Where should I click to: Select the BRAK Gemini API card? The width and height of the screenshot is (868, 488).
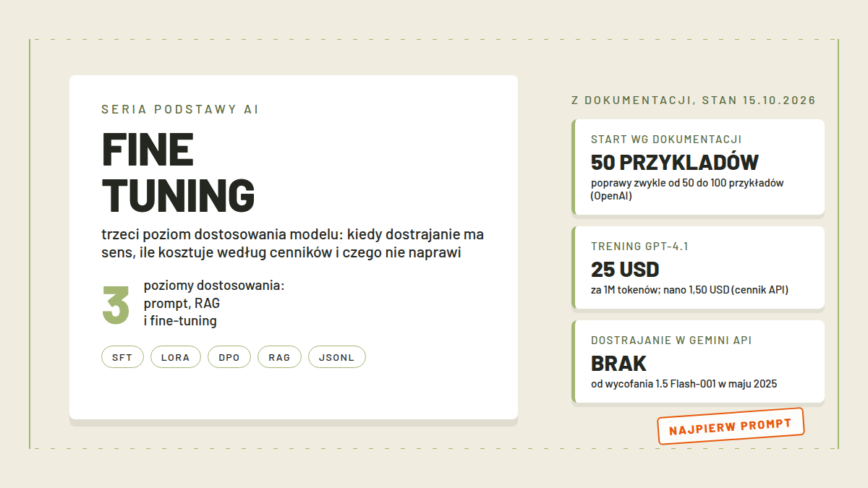698,361
